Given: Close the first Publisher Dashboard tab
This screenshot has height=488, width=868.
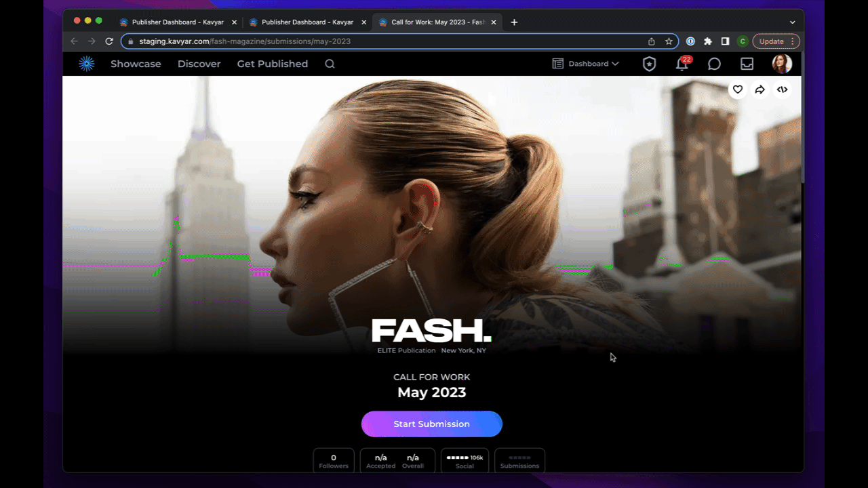Looking at the screenshot, I should [x=234, y=22].
